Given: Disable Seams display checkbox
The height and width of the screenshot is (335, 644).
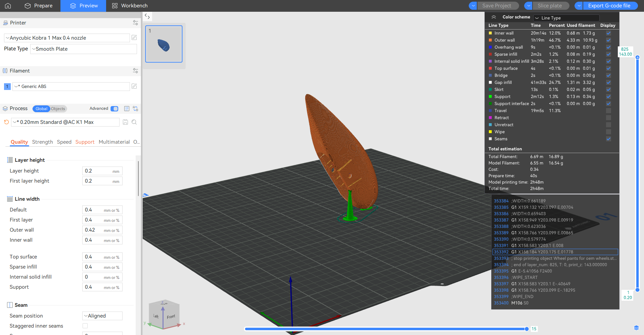Looking at the screenshot, I should (608, 139).
